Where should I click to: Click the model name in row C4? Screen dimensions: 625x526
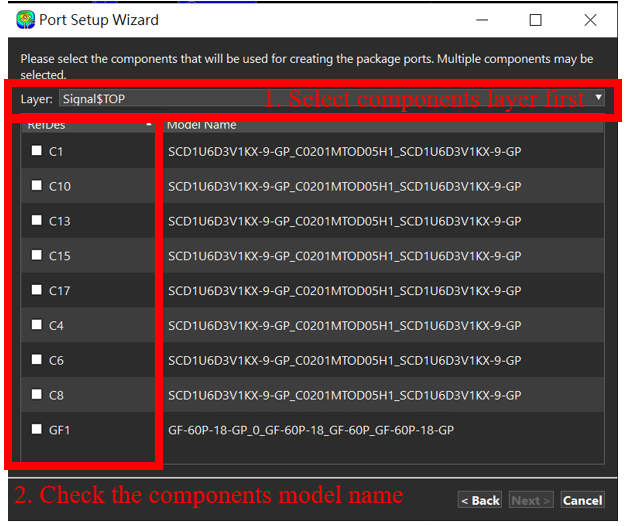[x=344, y=326]
